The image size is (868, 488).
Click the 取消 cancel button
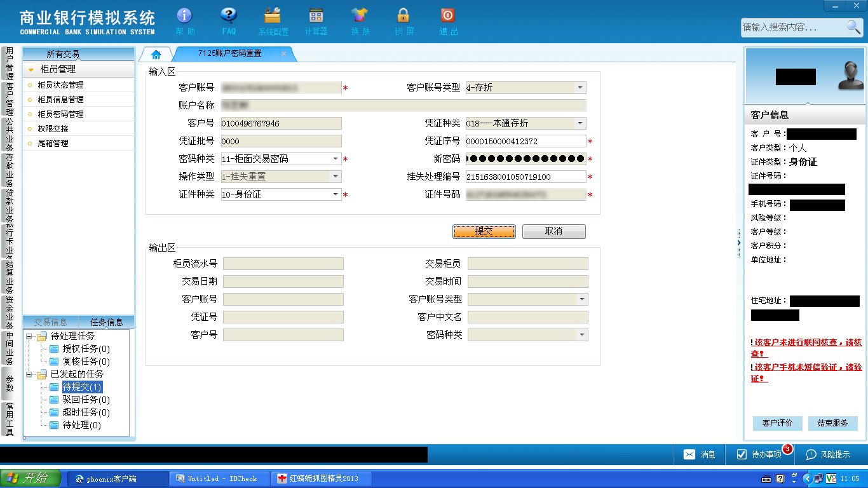(554, 231)
